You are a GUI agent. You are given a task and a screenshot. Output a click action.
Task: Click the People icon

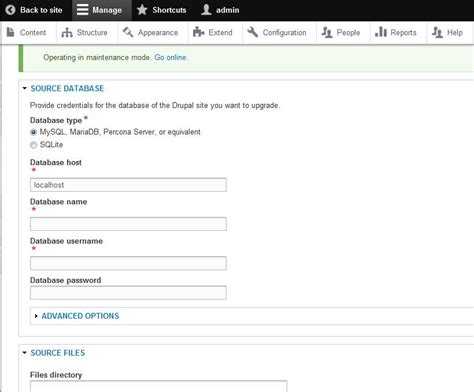tap(327, 32)
